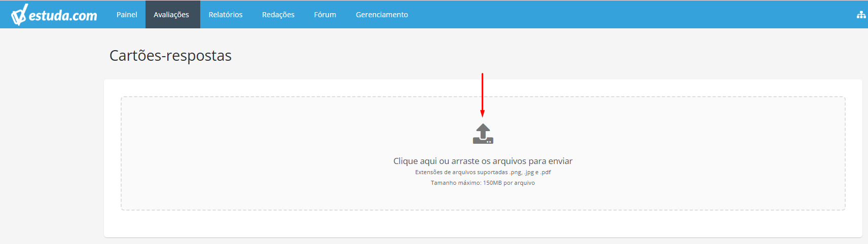This screenshot has width=868, height=244.
Task: Click the upload tray arrow icon
Action: point(483,134)
